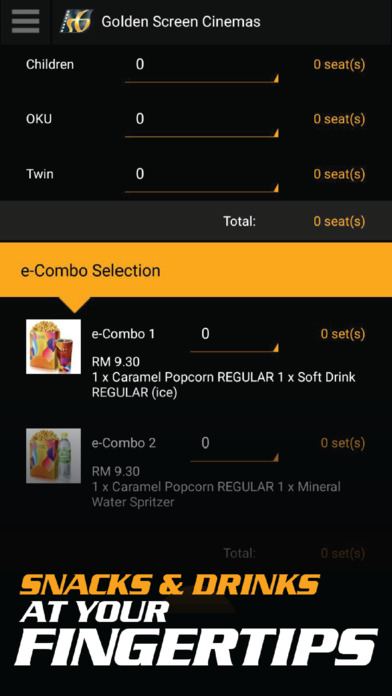Open the hamburger menu icon

pyautogui.click(x=25, y=22)
